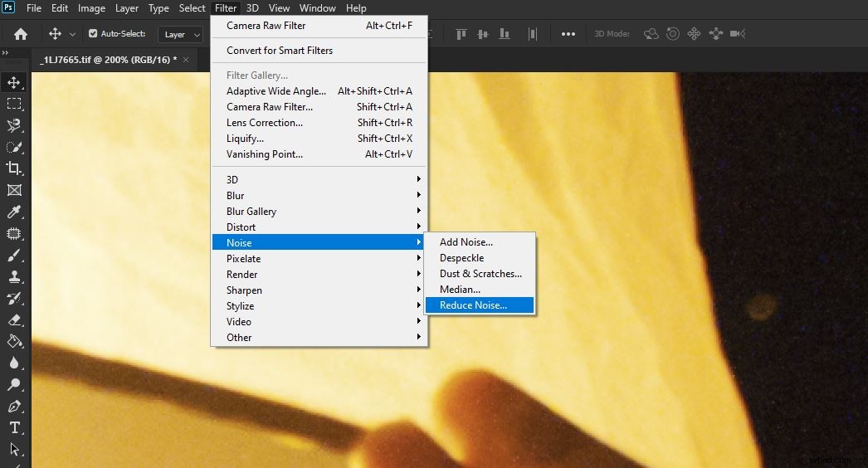Click the 3D camera zoom icon
The width and height of the screenshot is (868, 468).
point(738,34)
